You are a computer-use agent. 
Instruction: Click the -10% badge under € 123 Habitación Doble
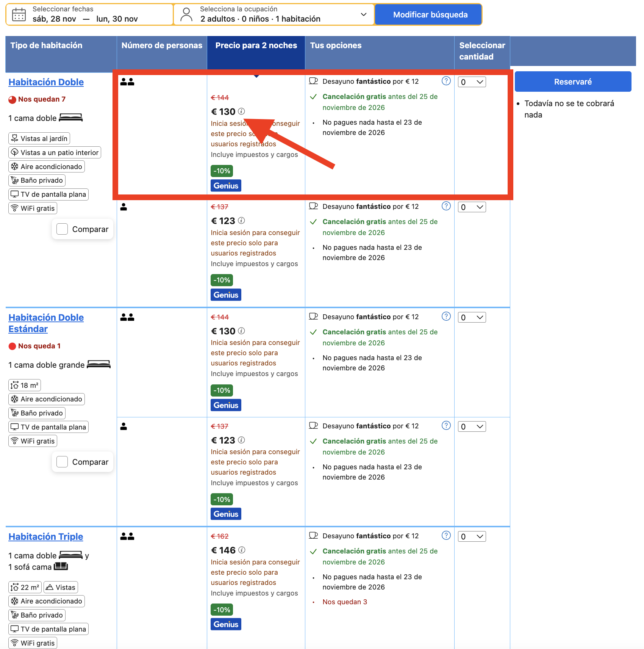[222, 280]
